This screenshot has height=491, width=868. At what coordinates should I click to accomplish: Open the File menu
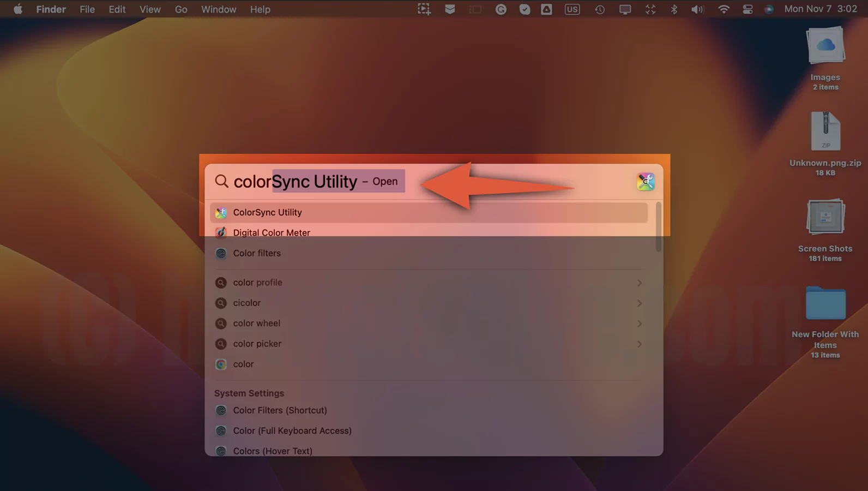click(87, 9)
